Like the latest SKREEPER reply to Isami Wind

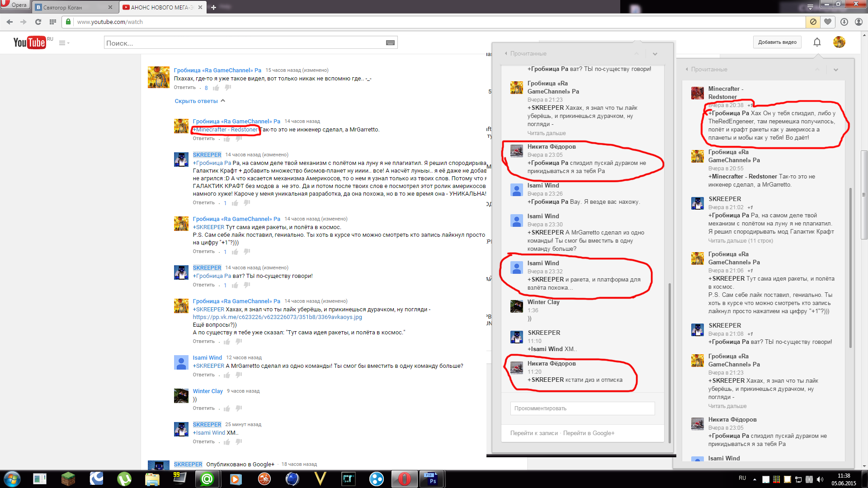pos(227,442)
